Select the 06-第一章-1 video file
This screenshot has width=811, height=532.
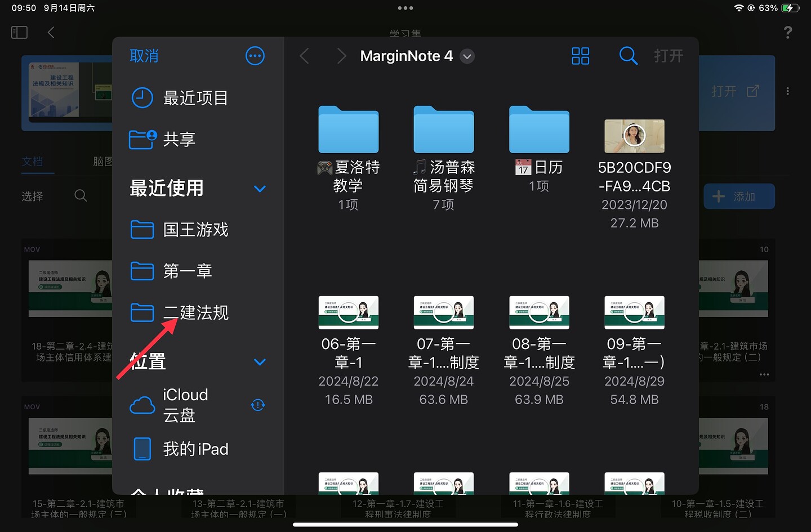[x=348, y=351]
